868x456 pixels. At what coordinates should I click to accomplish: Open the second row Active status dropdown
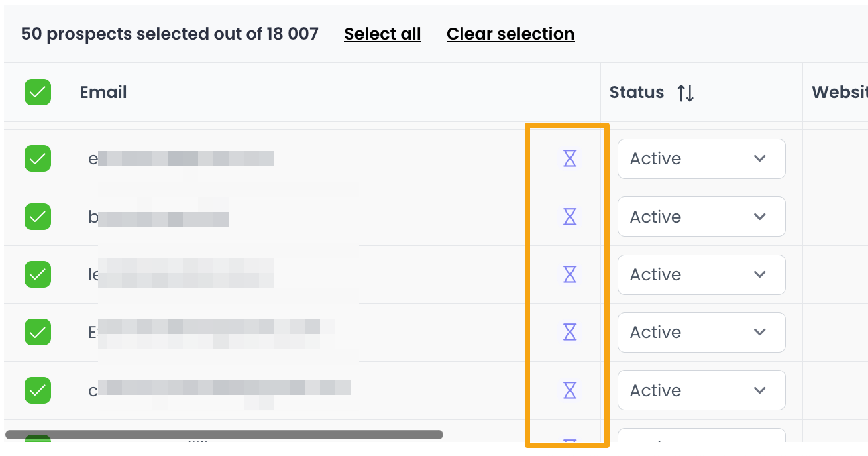(701, 217)
